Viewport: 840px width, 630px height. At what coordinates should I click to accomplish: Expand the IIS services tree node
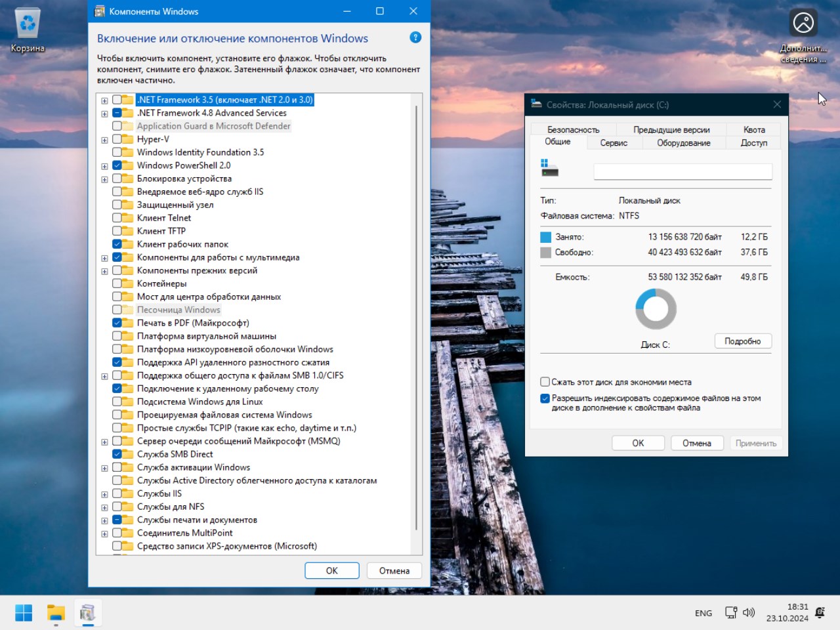(x=104, y=494)
